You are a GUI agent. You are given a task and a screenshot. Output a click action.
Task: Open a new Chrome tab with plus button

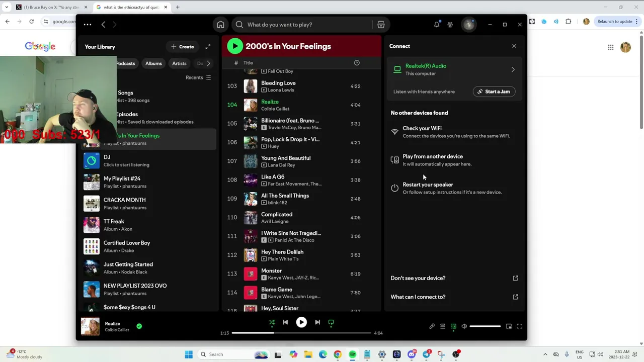click(x=177, y=7)
